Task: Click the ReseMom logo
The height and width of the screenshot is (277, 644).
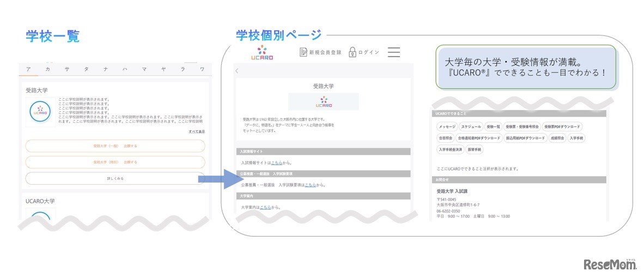Action: coord(610,264)
